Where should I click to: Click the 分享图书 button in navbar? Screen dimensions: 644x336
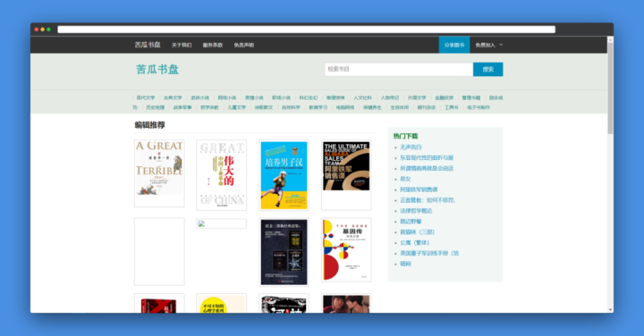point(454,46)
